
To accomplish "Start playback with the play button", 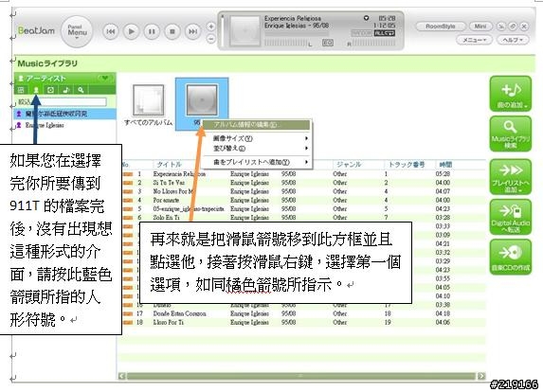I will click(131, 31).
